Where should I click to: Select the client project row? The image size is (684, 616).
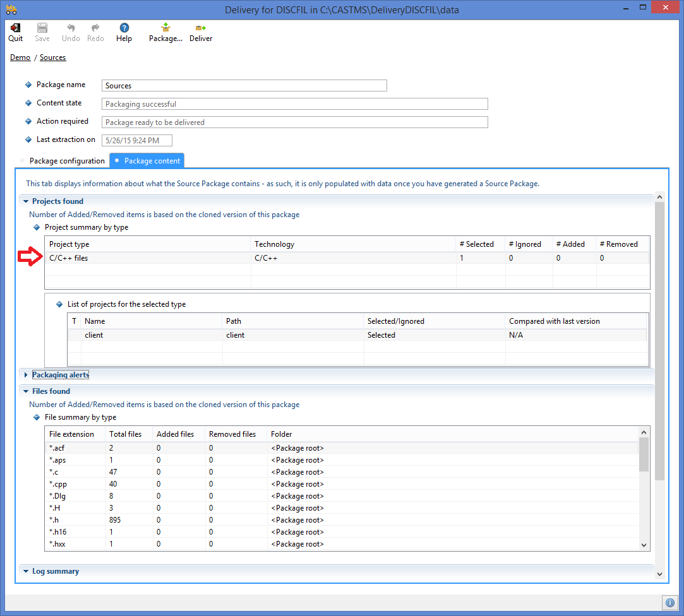[x=152, y=335]
